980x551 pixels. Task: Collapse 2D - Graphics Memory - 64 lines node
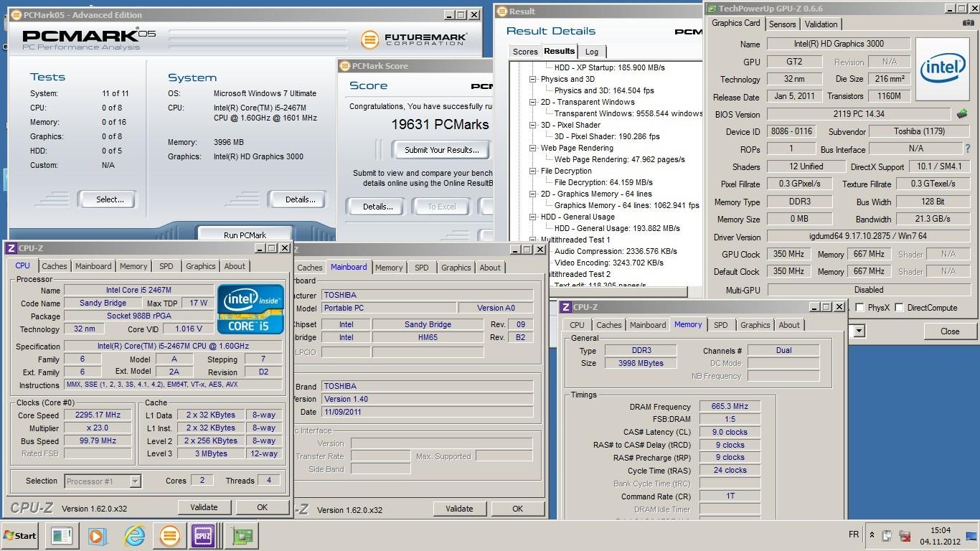click(533, 194)
